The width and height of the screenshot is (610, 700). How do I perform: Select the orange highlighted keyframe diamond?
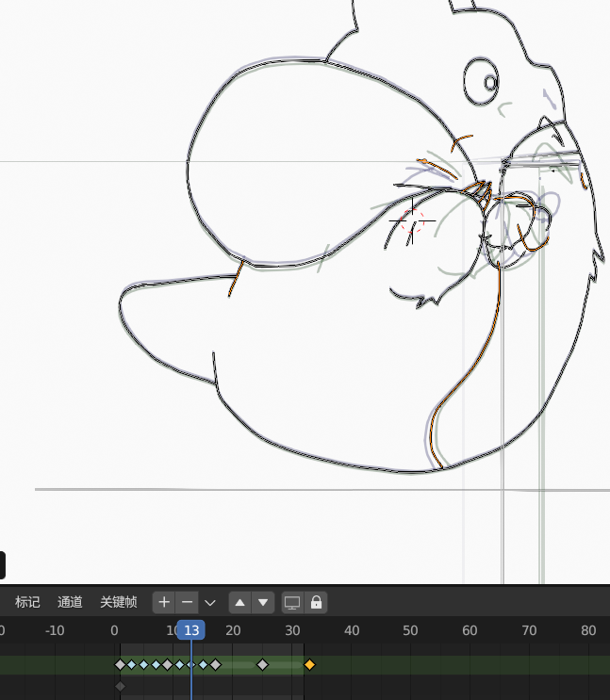[309, 665]
